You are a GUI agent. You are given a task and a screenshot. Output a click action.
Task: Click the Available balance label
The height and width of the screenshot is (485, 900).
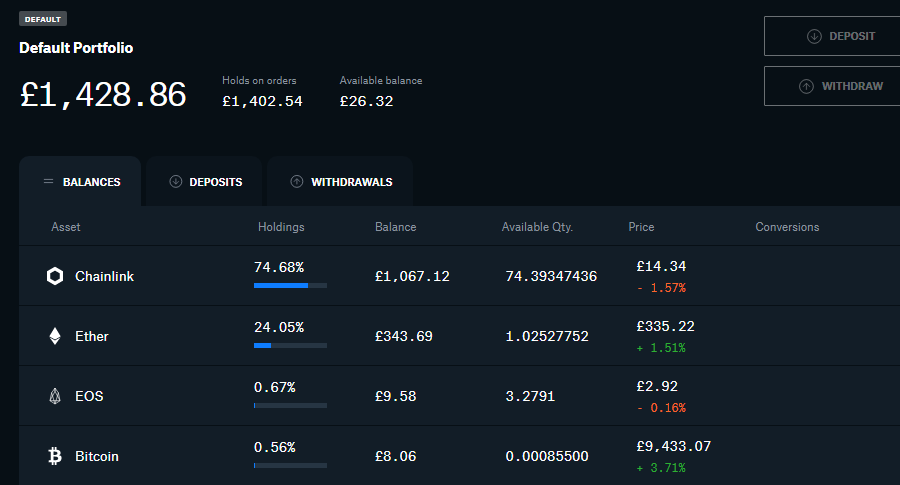pos(381,80)
